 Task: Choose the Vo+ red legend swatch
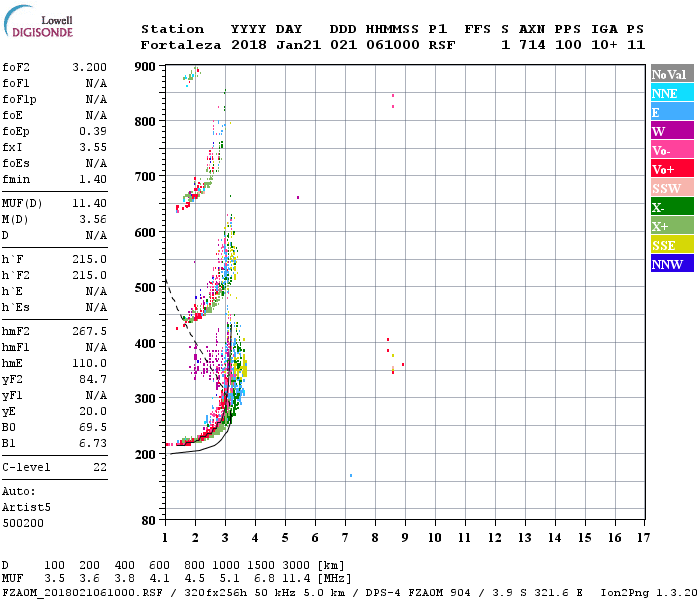click(672, 169)
